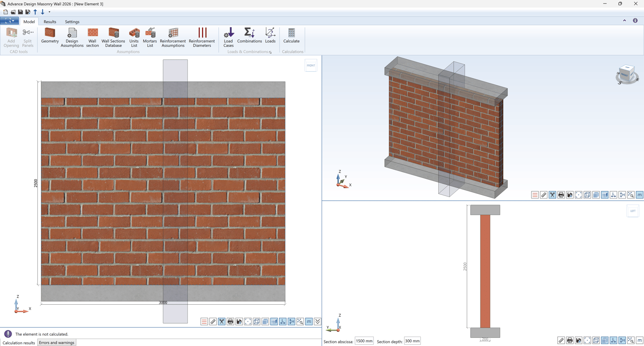This screenshot has width=644, height=346.
Task: Switch to the Results tab
Action: (x=50, y=21)
